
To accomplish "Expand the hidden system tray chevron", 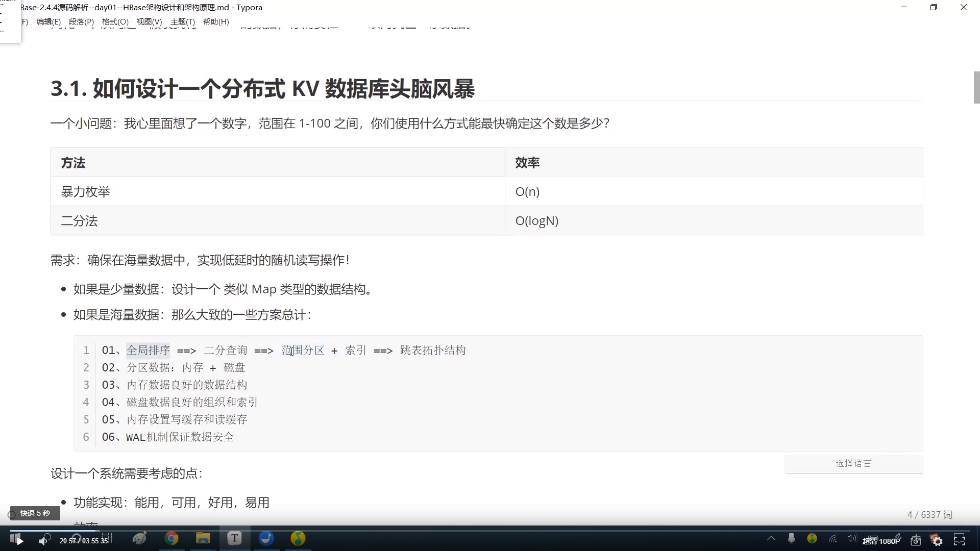I will tap(771, 538).
